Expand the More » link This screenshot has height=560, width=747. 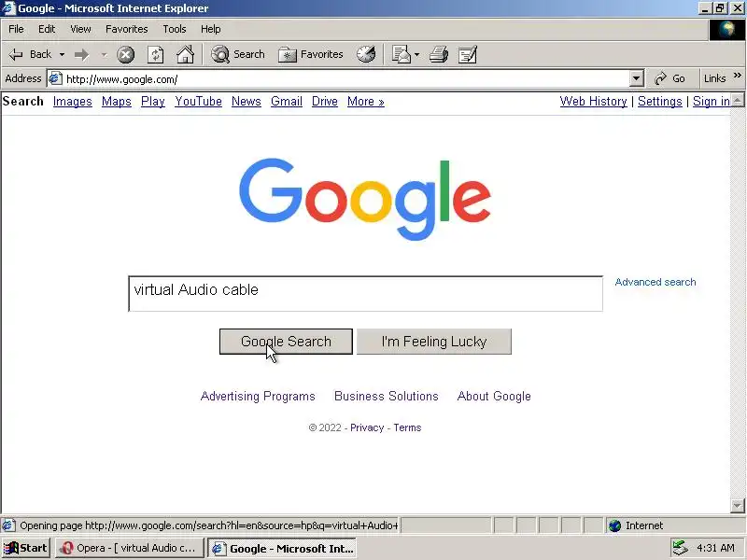(x=365, y=102)
